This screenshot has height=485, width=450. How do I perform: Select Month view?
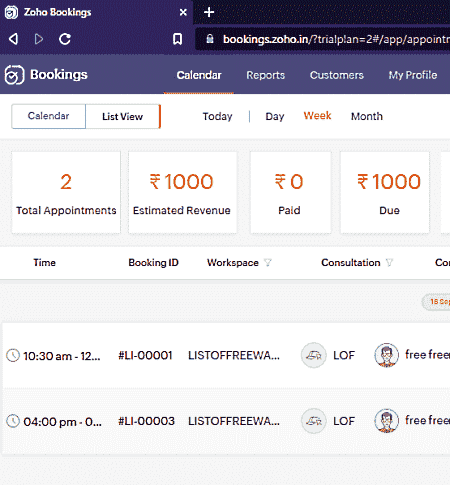pyautogui.click(x=367, y=116)
